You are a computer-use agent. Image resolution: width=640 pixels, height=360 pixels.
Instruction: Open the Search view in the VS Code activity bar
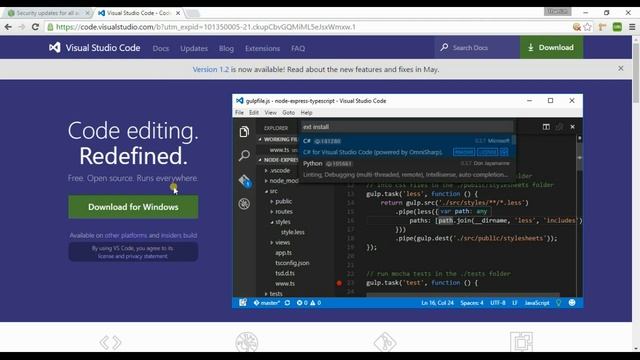pyautogui.click(x=244, y=155)
